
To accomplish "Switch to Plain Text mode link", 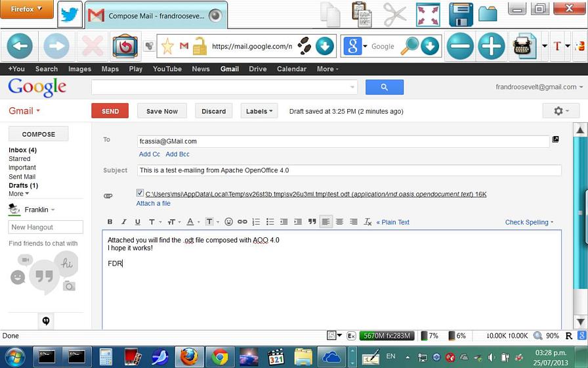I will tap(392, 222).
